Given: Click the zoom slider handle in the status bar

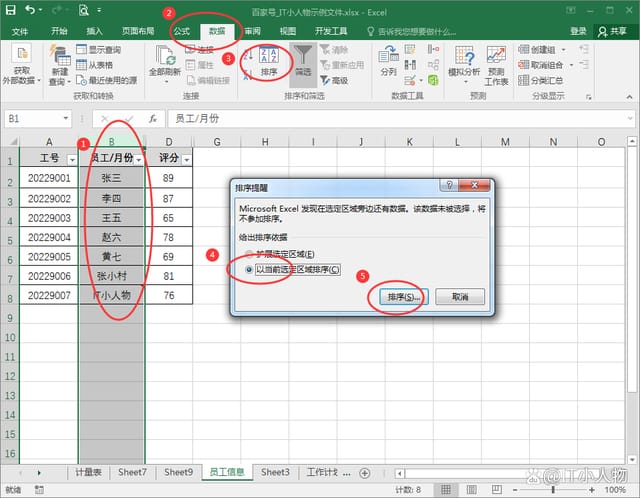Looking at the screenshot, I should point(553,489).
